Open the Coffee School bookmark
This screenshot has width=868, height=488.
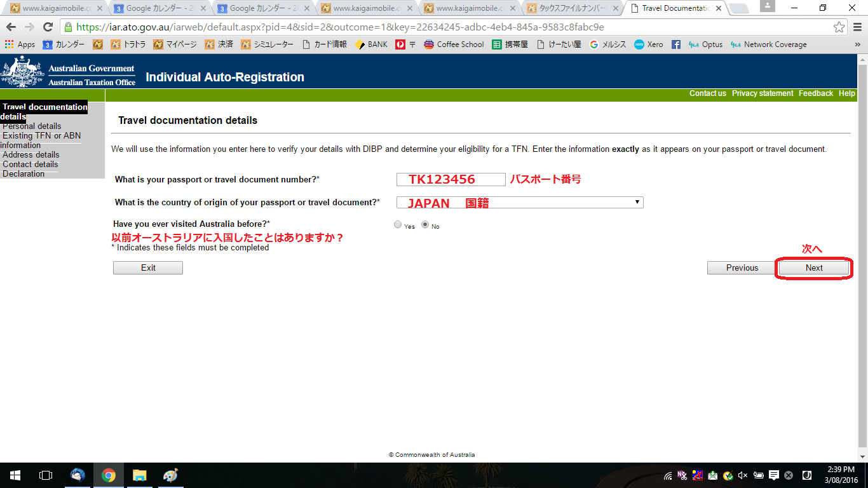pyautogui.click(x=454, y=44)
